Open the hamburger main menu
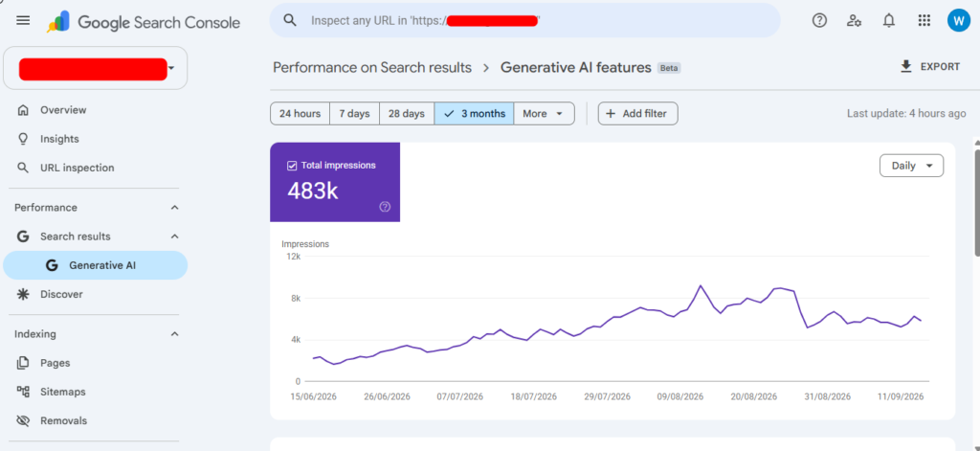The height and width of the screenshot is (451, 980). coord(23,21)
